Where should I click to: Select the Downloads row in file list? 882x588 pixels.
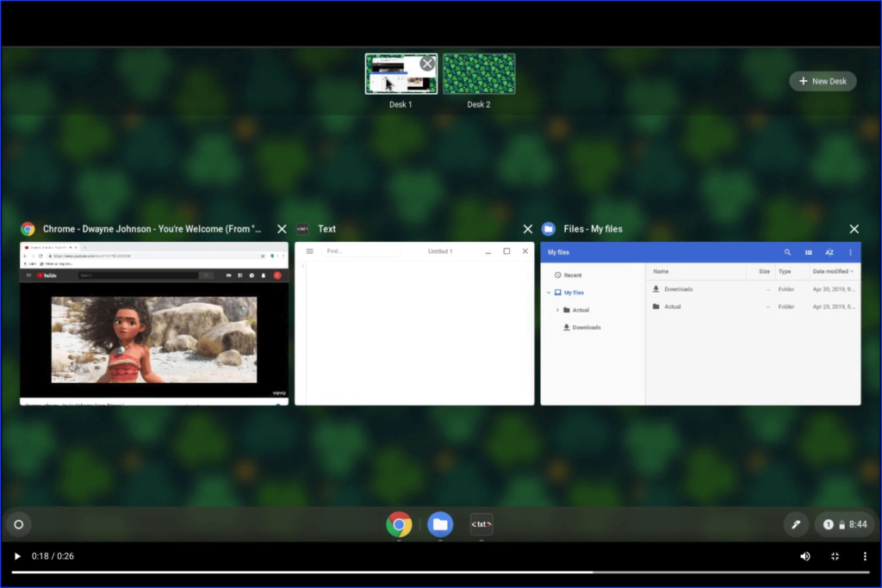point(754,289)
